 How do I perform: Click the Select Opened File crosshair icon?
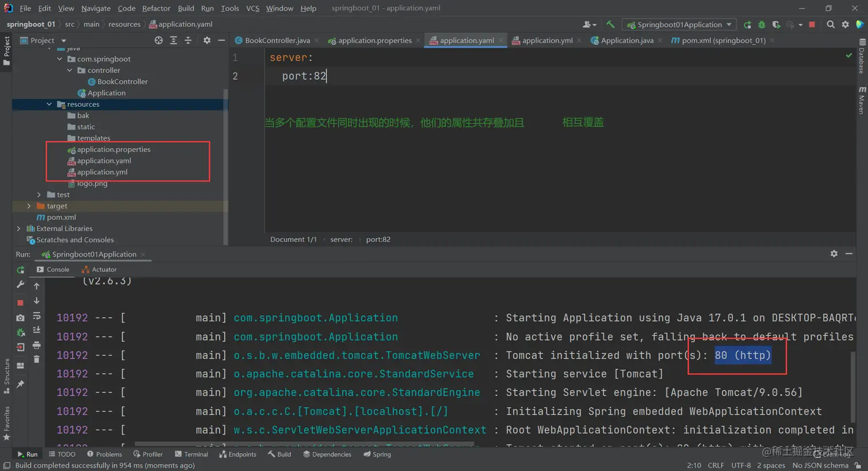pos(158,40)
